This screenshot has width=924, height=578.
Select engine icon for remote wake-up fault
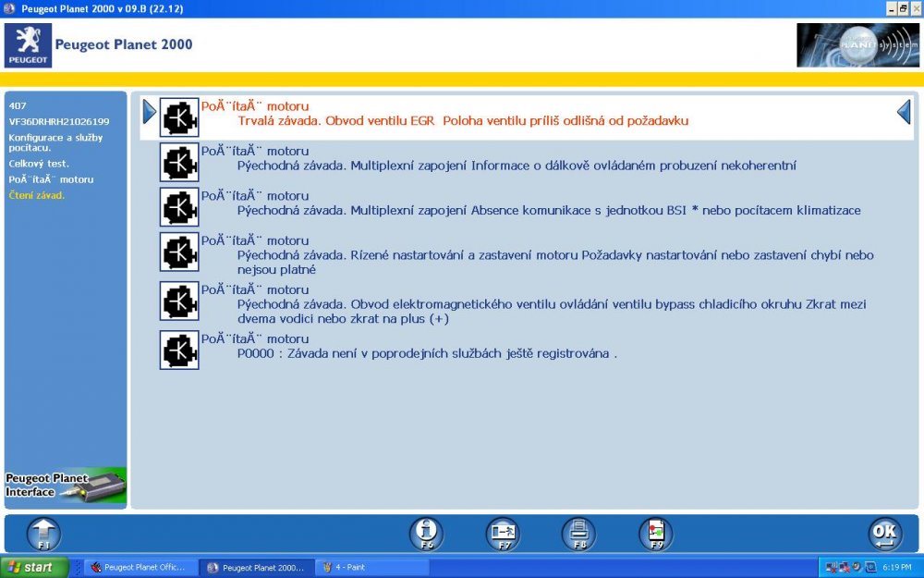pos(179,162)
